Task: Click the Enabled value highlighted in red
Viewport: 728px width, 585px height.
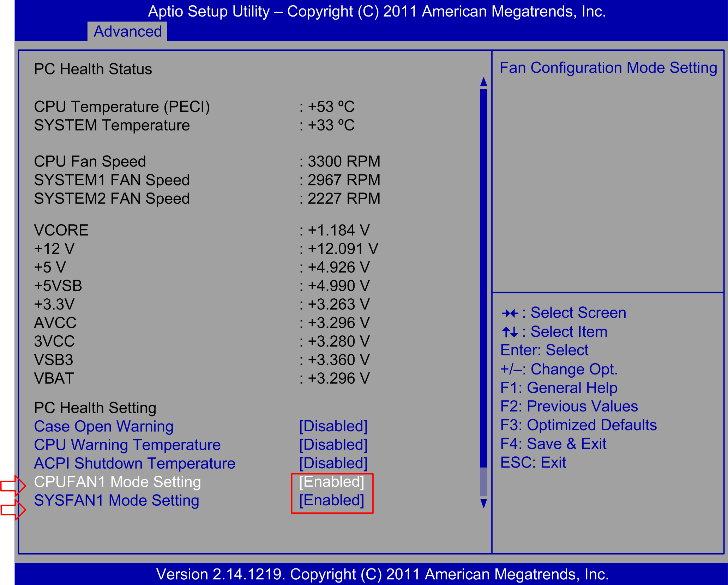Action: [331, 481]
